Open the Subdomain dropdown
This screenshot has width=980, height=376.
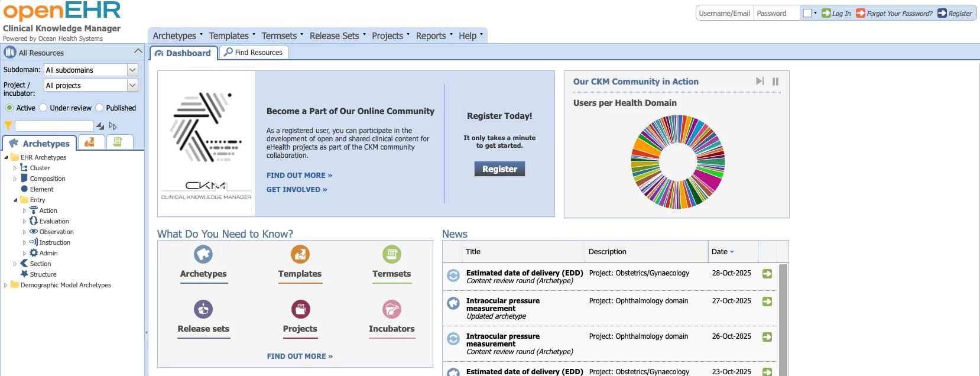[132, 70]
